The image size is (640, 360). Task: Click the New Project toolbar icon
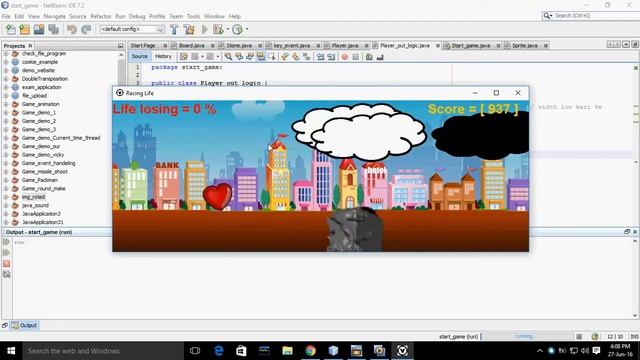(24, 29)
